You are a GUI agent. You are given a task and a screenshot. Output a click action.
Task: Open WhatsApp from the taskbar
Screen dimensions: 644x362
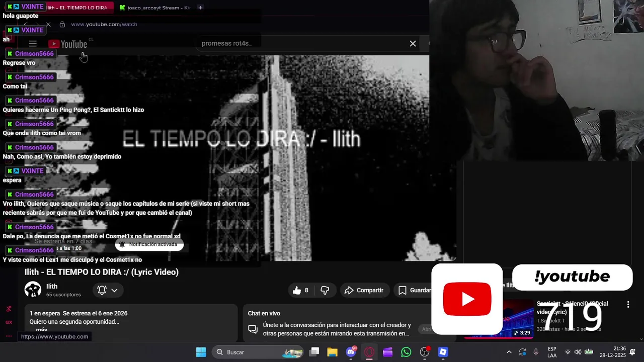[406, 352]
